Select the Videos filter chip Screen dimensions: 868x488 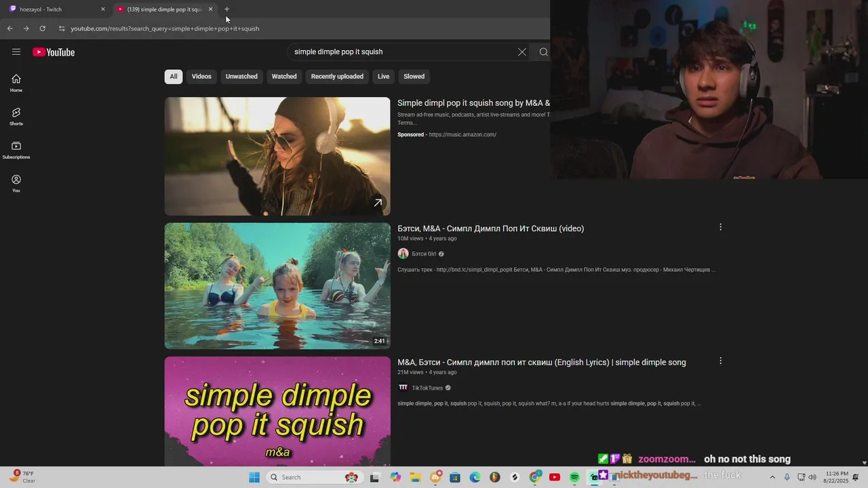point(201,77)
